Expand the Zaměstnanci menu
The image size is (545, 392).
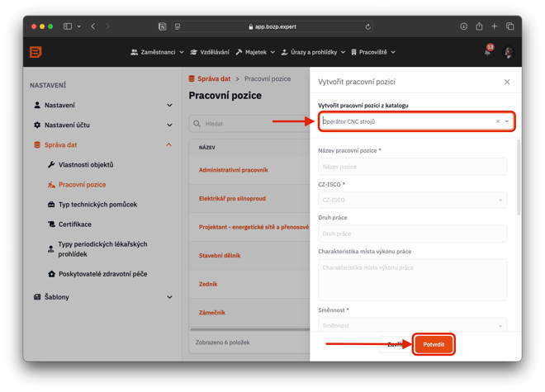(x=157, y=53)
